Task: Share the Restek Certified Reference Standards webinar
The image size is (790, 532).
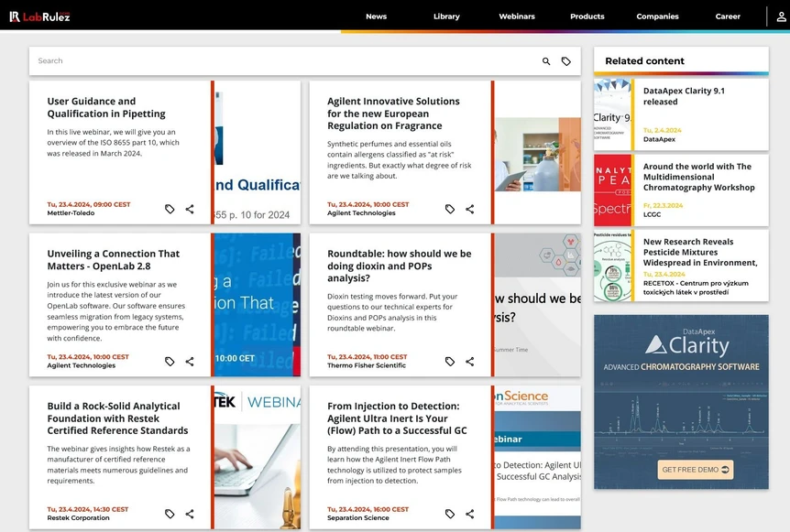Action: [190, 514]
